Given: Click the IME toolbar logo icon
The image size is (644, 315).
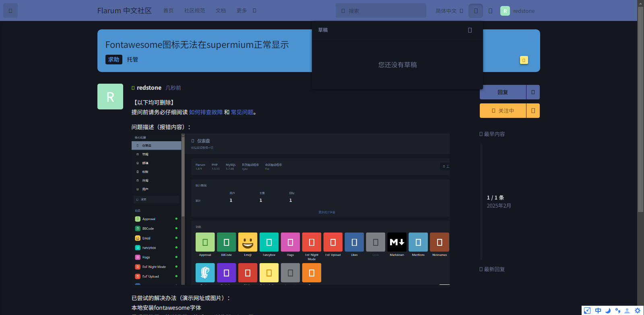Looking at the screenshot, I should [x=587, y=311].
